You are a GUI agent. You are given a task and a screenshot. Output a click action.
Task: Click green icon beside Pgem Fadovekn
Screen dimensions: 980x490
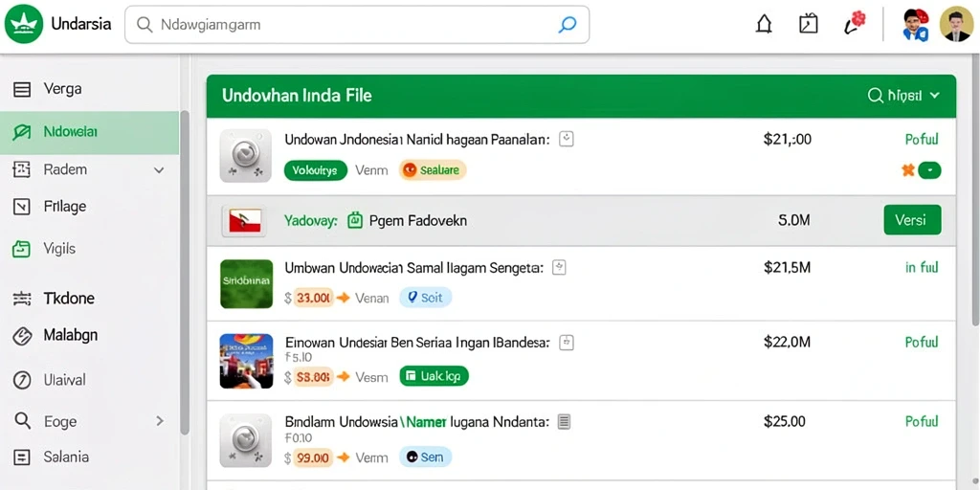pos(354,220)
